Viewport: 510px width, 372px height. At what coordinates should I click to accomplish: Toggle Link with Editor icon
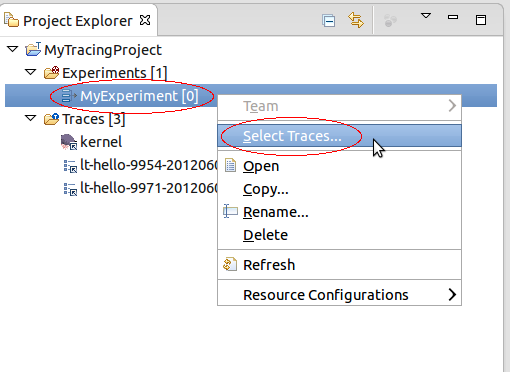[x=356, y=20]
